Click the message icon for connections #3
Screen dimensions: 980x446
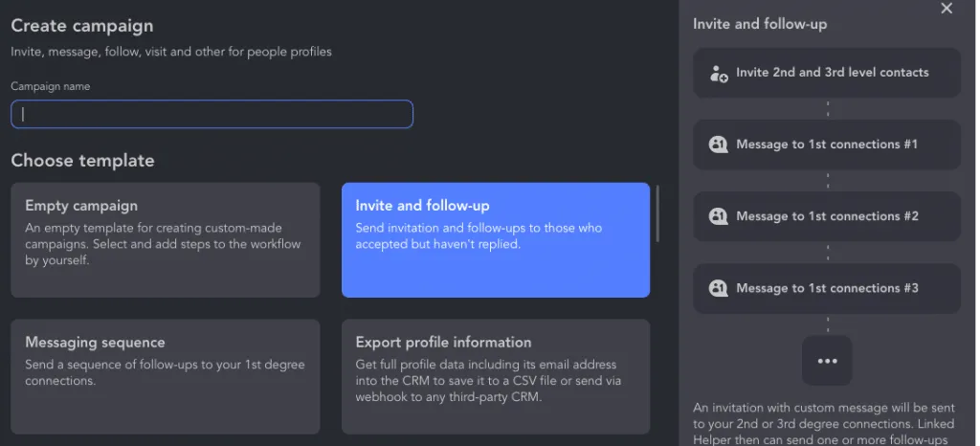(x=718, y=289)
